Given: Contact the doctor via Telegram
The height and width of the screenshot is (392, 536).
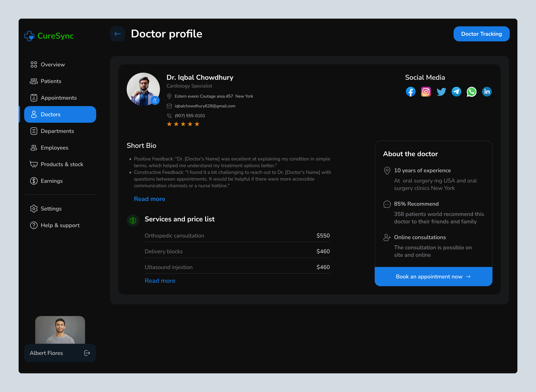Looking at the screenshot, I should coord(456,92).
